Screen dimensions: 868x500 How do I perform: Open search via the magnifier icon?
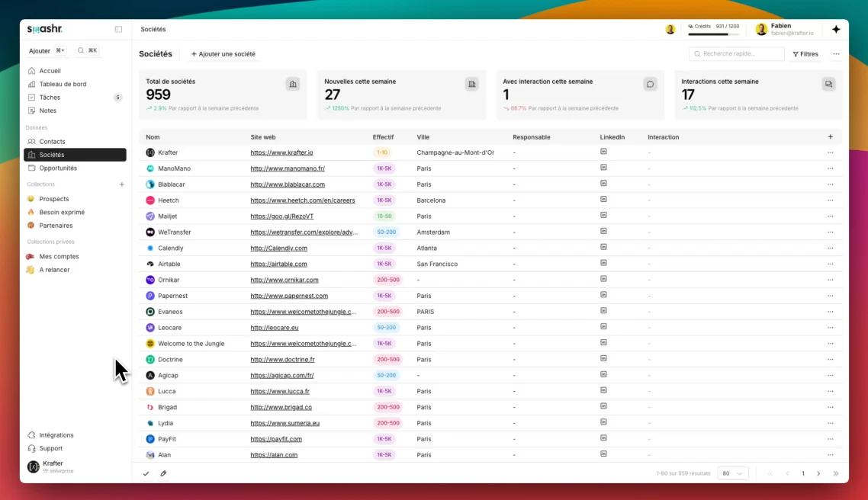[x=81, y=50]
